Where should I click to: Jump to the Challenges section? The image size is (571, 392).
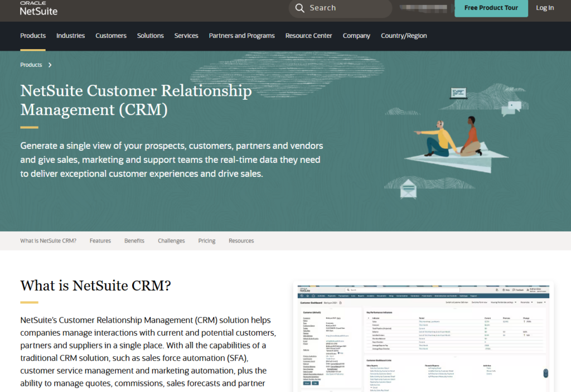click(x=171, y=241)
